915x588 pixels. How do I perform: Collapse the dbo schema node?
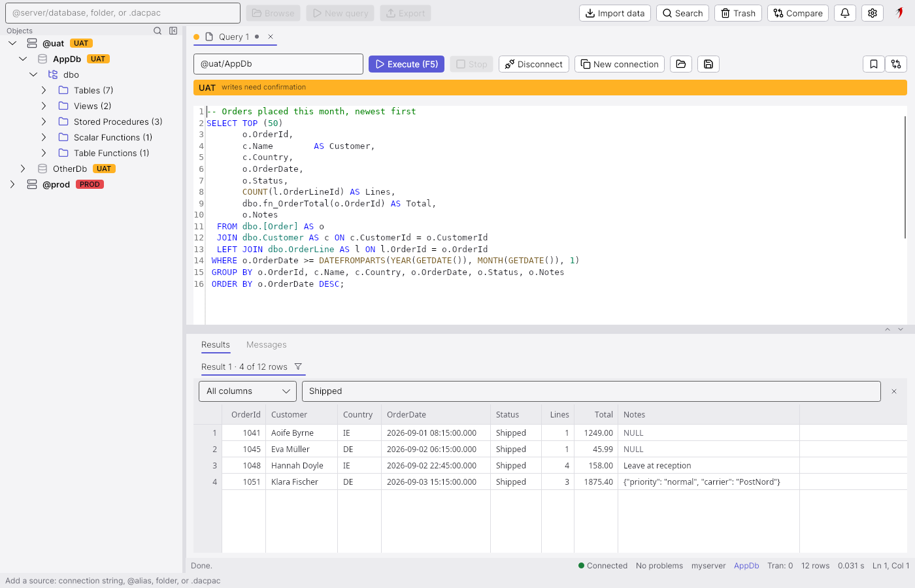click(33, 74)
